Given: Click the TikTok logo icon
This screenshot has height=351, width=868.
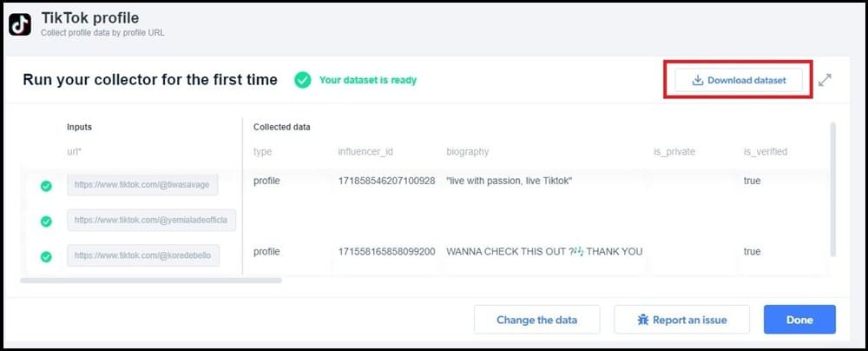Looking at the screenshot, I should pos(20,24).
